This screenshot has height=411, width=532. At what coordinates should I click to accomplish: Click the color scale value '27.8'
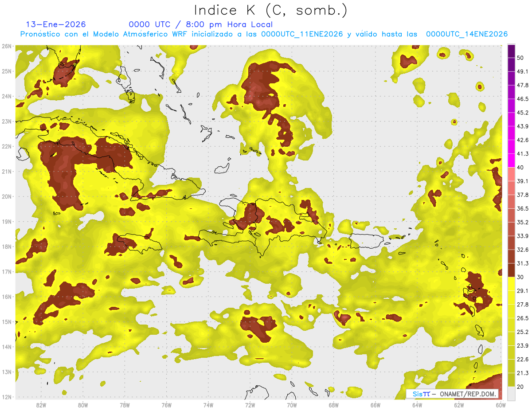[x=523, y=305]
